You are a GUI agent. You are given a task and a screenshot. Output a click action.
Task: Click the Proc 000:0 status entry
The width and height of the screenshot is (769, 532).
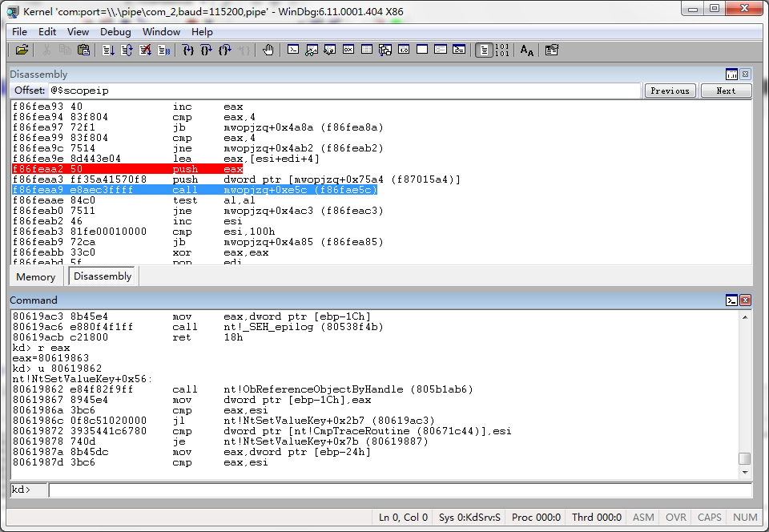[536, 518]
